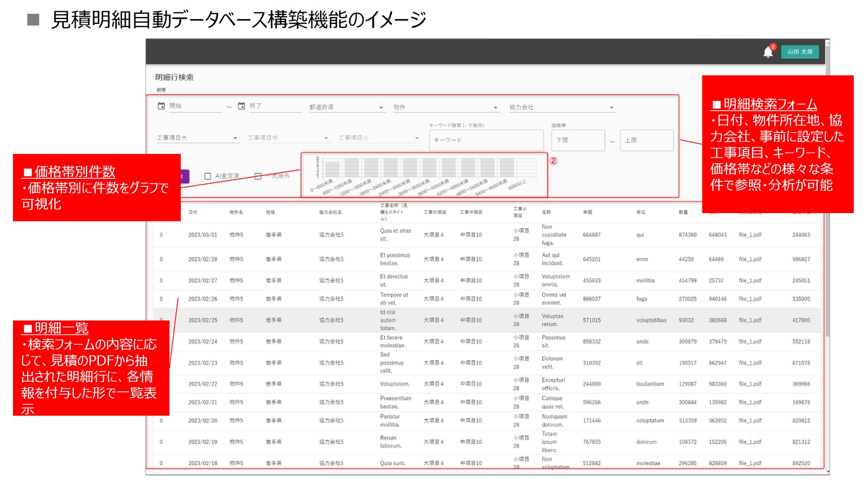
Task: Click the キーワード search field
Action: [x=486, y=140]
